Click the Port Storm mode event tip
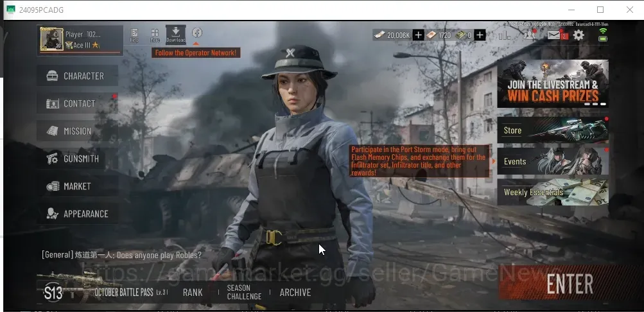644x312 pixels. (419, 161)
